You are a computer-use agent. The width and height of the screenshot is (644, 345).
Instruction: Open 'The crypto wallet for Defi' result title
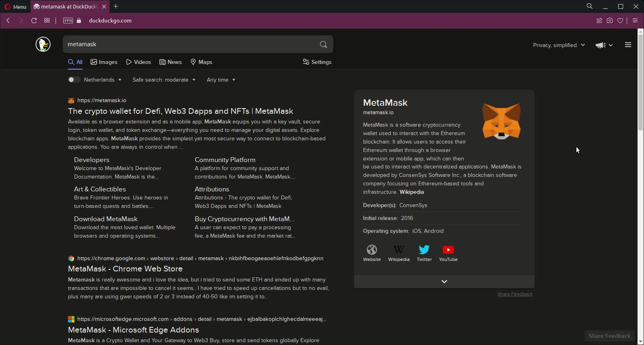coord(180,111)
